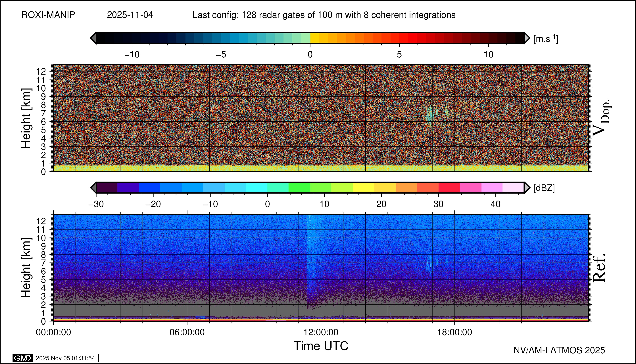The image size is (636, 364).
Task: Click the NV/AM-LATMOS 2025 credit text
Action: [559, 350]
